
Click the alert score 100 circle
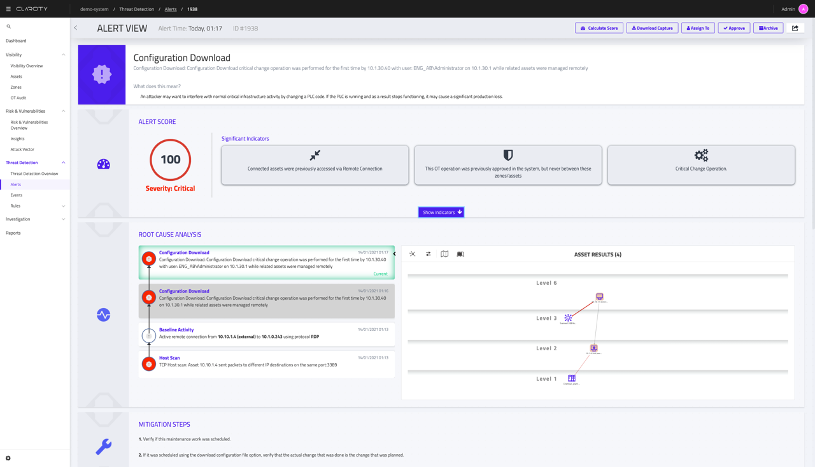tap(170, 160)
